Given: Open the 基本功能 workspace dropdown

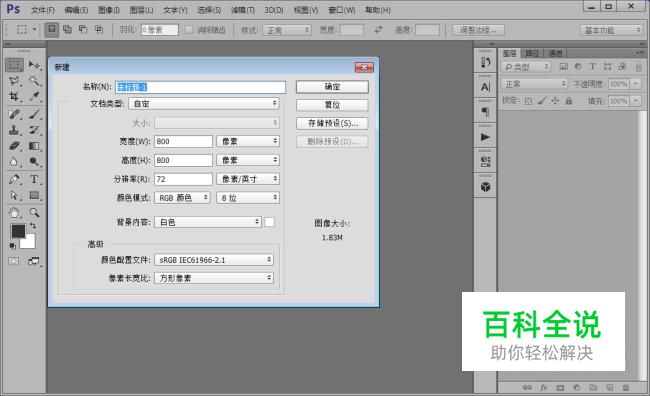Looking at the screenshot, I should click(x=611, y=30).
